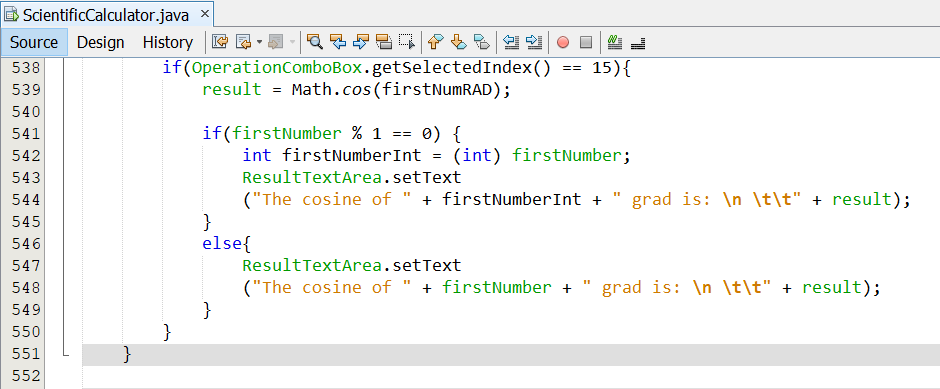This screenshot has height=389, width=940.
Task: Click Math.cos call on line 539
Action: click(332, 90)
